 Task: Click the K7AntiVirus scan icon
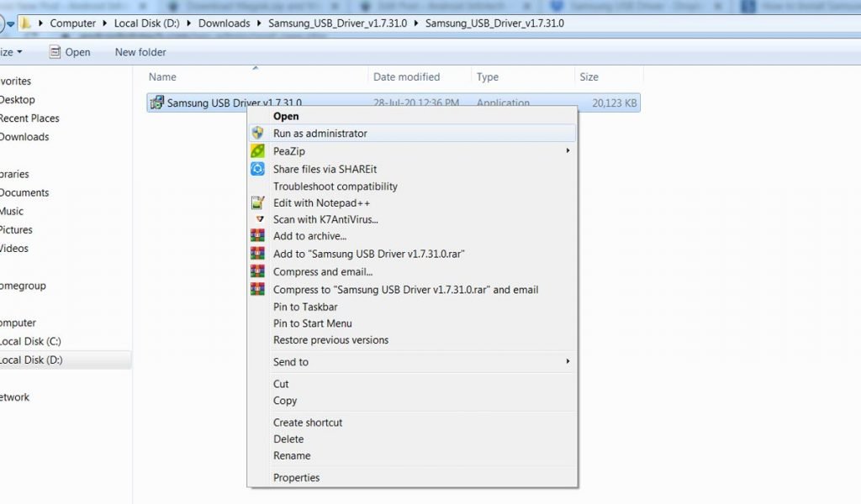pyautogui.click(x=258, y=219)
